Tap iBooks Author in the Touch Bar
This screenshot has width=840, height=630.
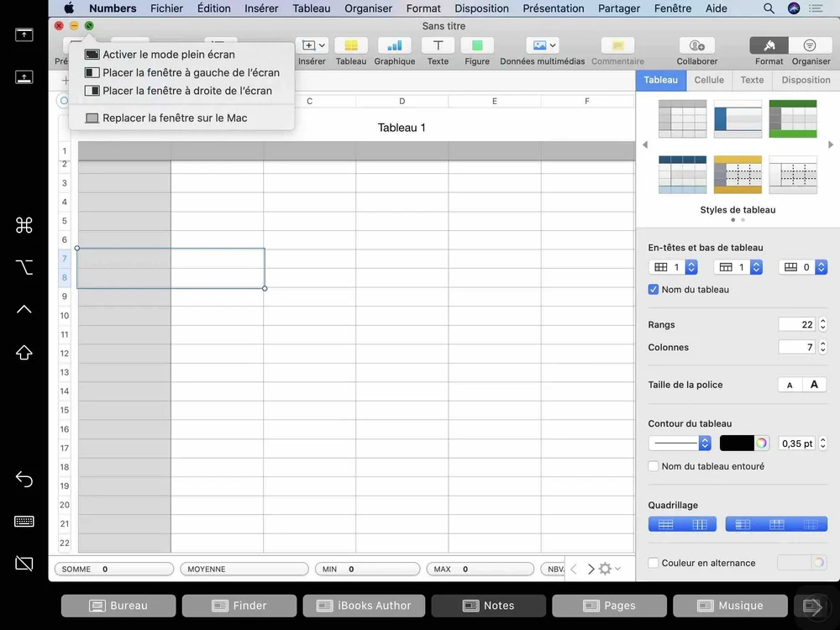pyautogui.click(x=364, y=606)
